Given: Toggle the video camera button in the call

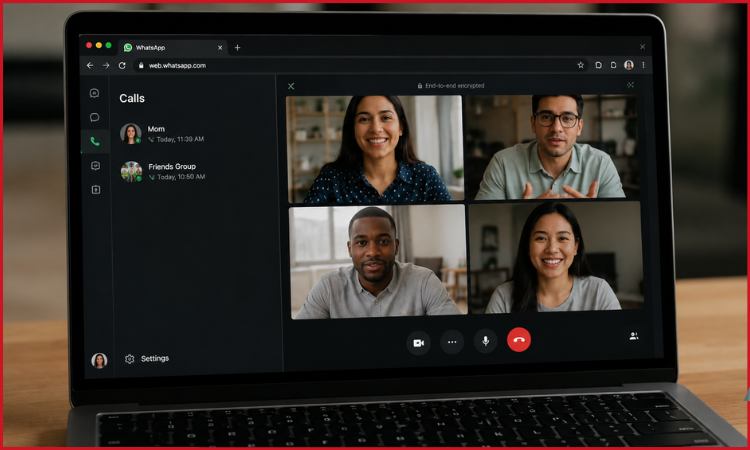Looking at the screenshot, I should [419, 343].
